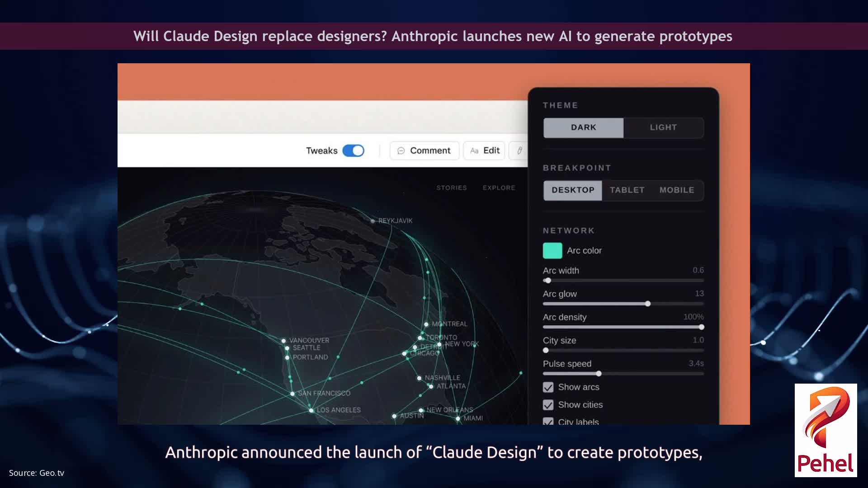Switch theme to LIGHT
The width and height of the screenshot is (868, 488).
click(663, 127)
